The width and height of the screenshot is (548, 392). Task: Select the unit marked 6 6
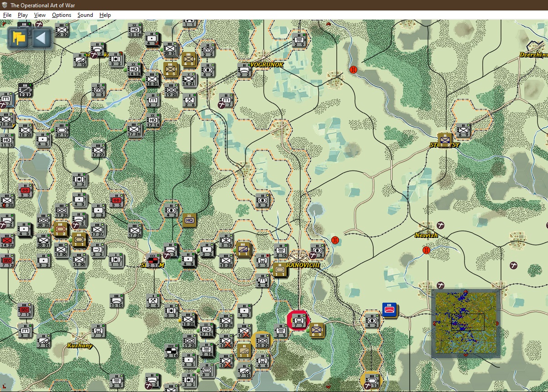(x=262, y=360)
